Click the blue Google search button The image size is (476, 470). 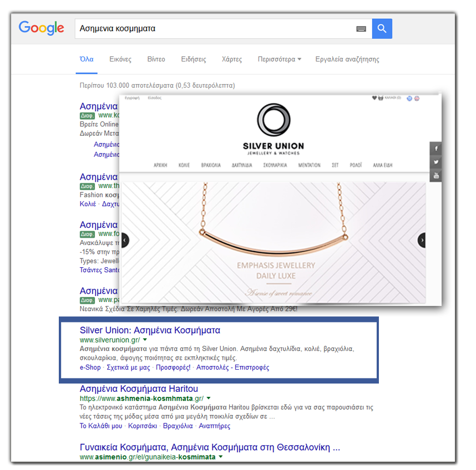[x=382, y=29]
